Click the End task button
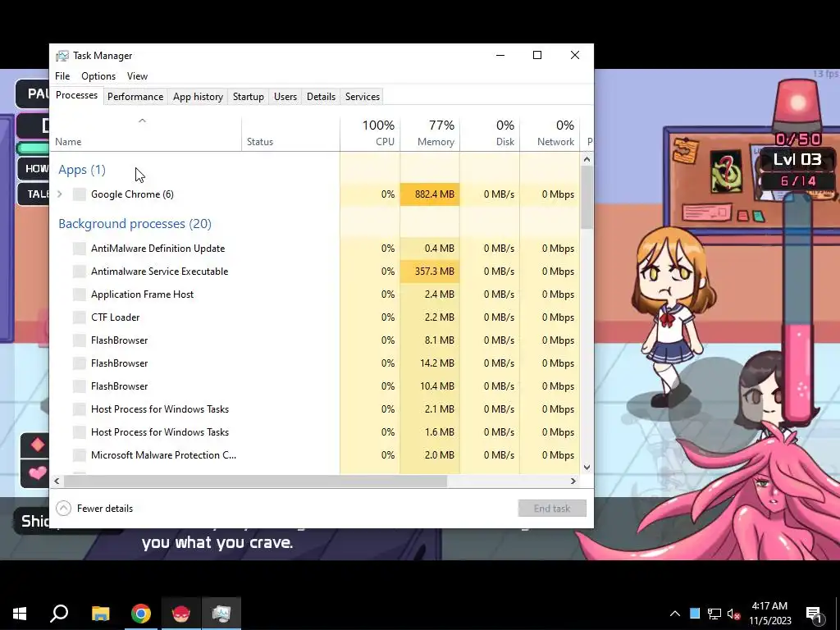 point(552,508)
